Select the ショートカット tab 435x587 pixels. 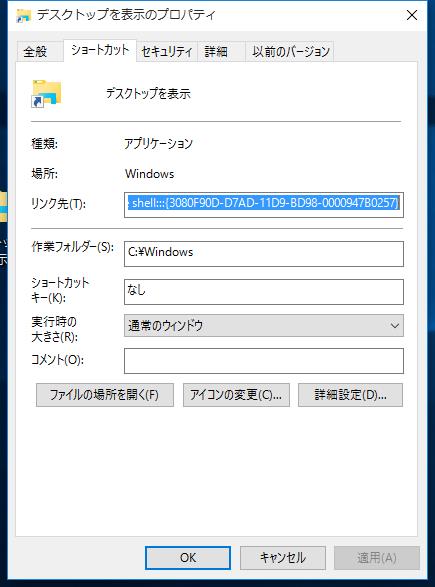coord(100,50)
